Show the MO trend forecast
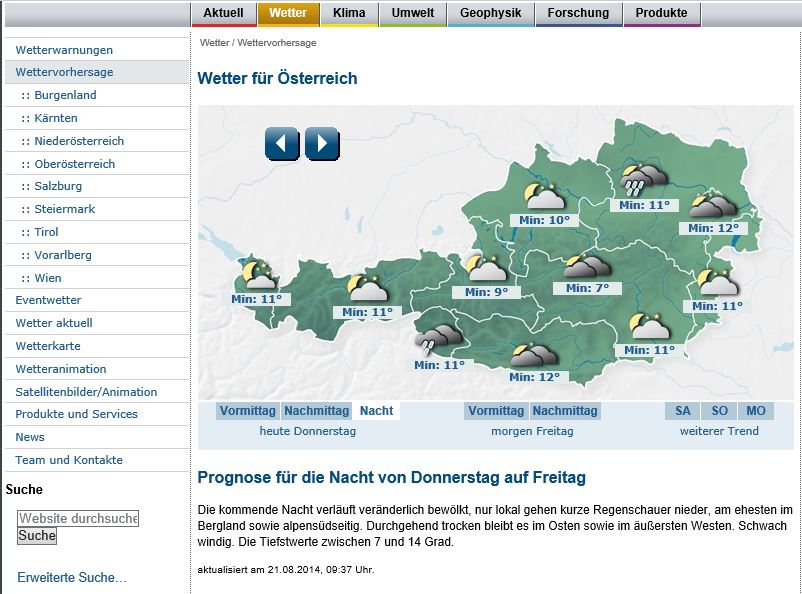Image resolution: width=802 pixels, height=594 pixels. pyautogui.click(x=755, y=411)
